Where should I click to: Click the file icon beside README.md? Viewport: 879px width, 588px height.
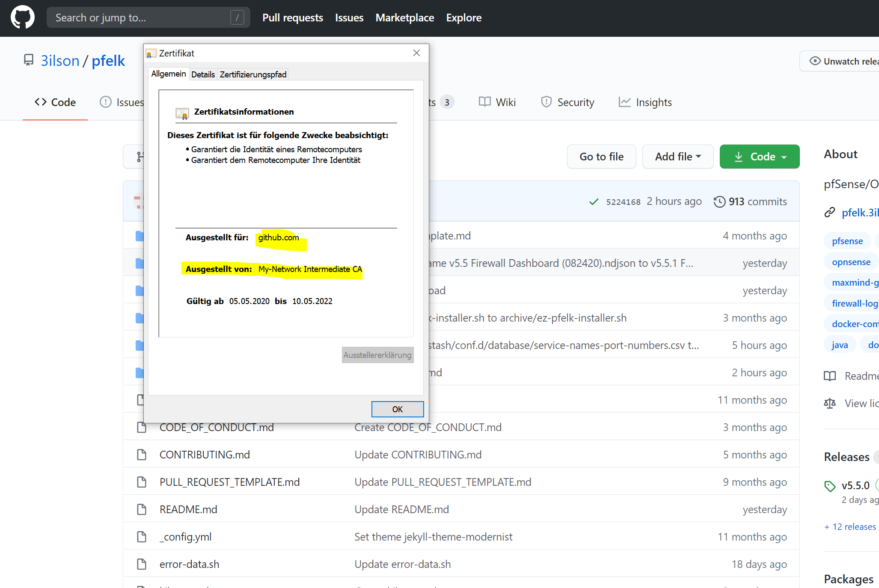142,509
